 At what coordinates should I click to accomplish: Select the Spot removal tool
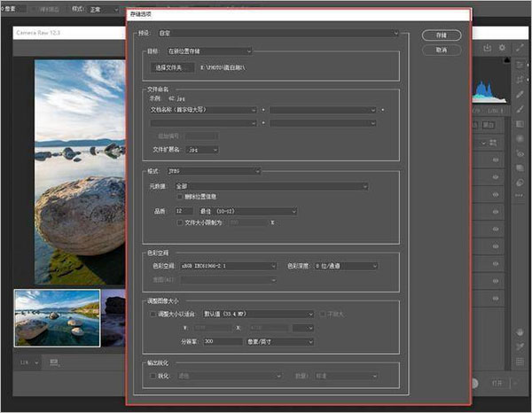coord(520,95)
